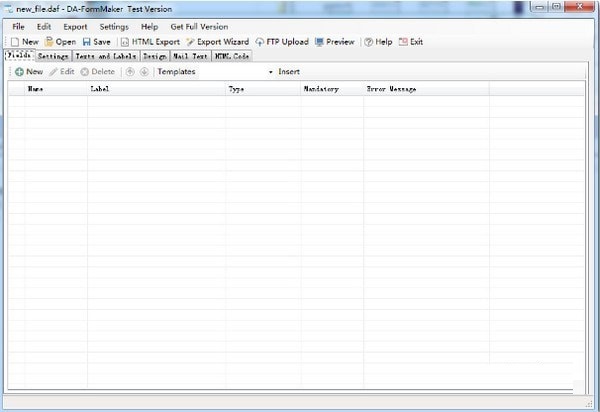The width and height of the screenshot is (600, 412).
Task: Open the Export menu
Action: (75, 26)
